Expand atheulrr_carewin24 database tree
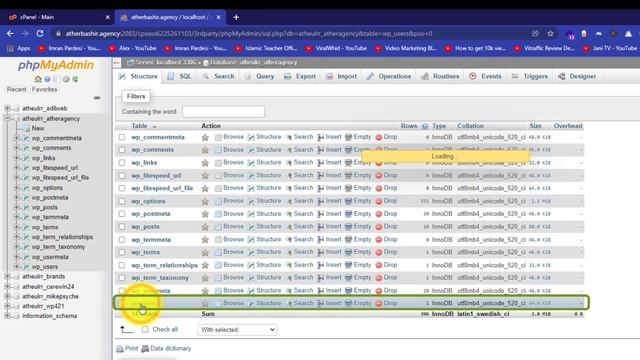 tap(7, 287)
